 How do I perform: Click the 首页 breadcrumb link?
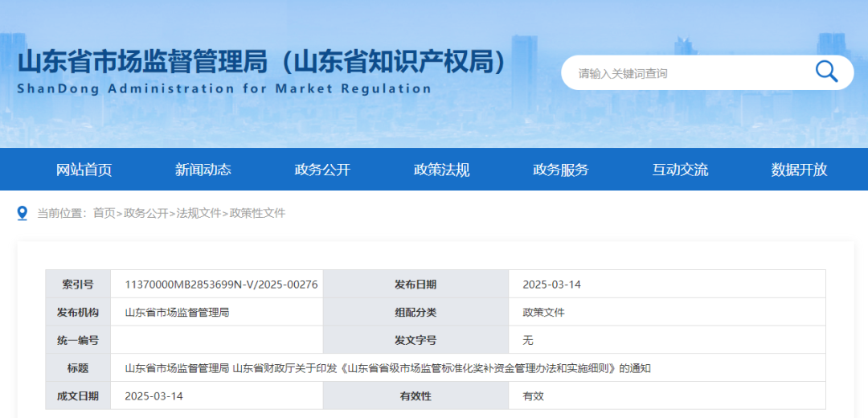pyautogui.click(x=104, y=213)
